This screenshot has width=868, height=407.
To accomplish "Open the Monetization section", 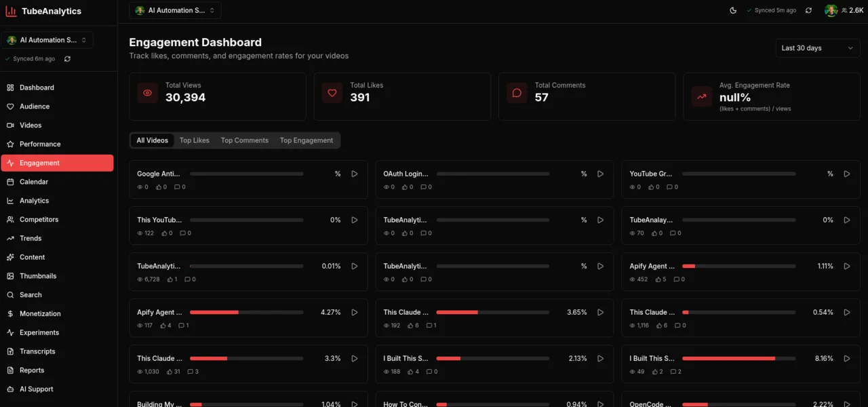I will click(x=39, y=313).
